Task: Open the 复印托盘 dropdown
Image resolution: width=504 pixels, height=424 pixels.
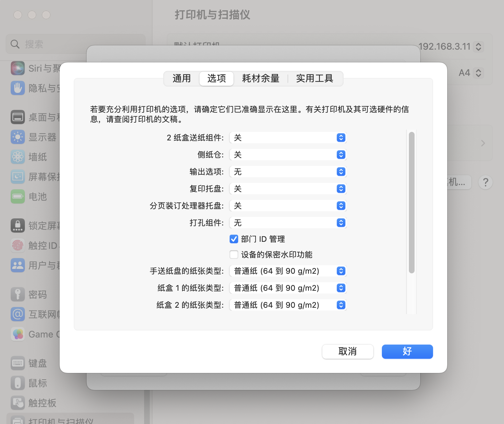Action: coord(288,189)
